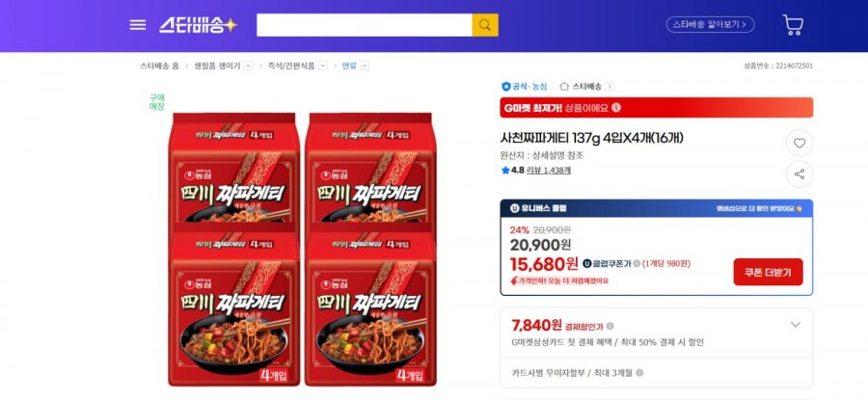Open 스타배송 알아보기 link

710,24
